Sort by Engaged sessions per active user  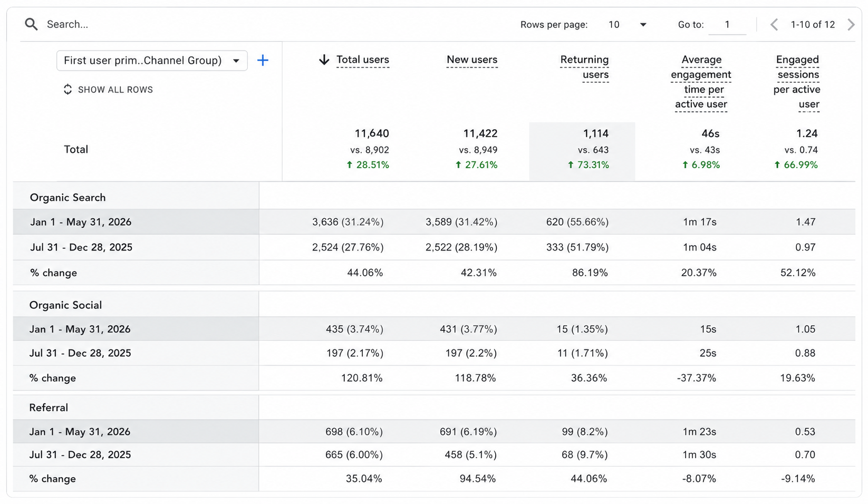[797, 82]
